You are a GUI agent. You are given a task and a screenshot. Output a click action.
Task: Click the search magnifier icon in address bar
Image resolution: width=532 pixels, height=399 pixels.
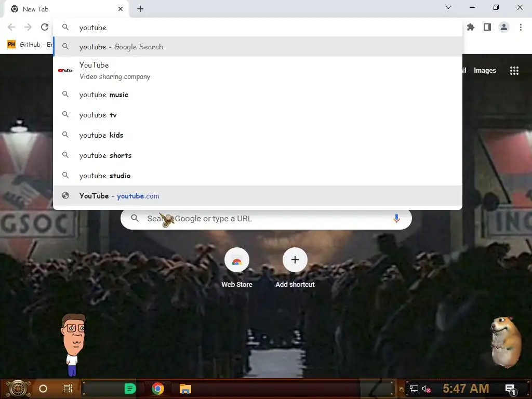pyautogui.click(x=65, y=27)
